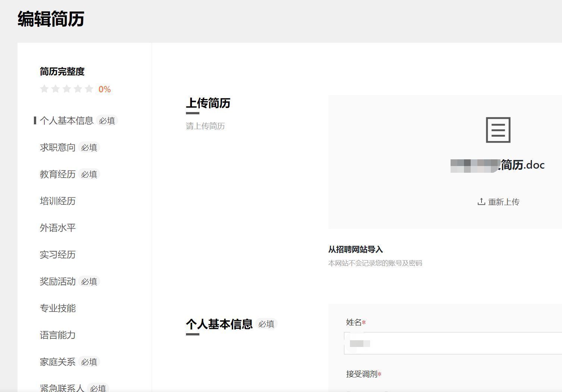Viewport: 562px width, 392px height.
Task: Select the 语言能力 navigation entry
Action: (x=57, y=335)
